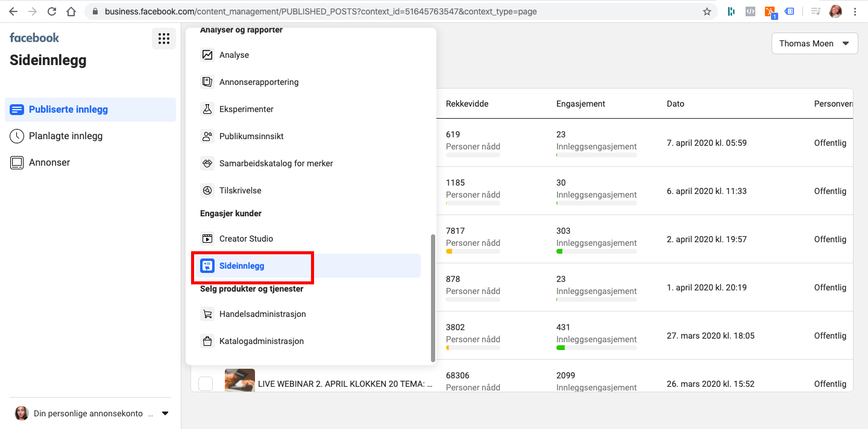Click the Dato column header

(676, 104)
